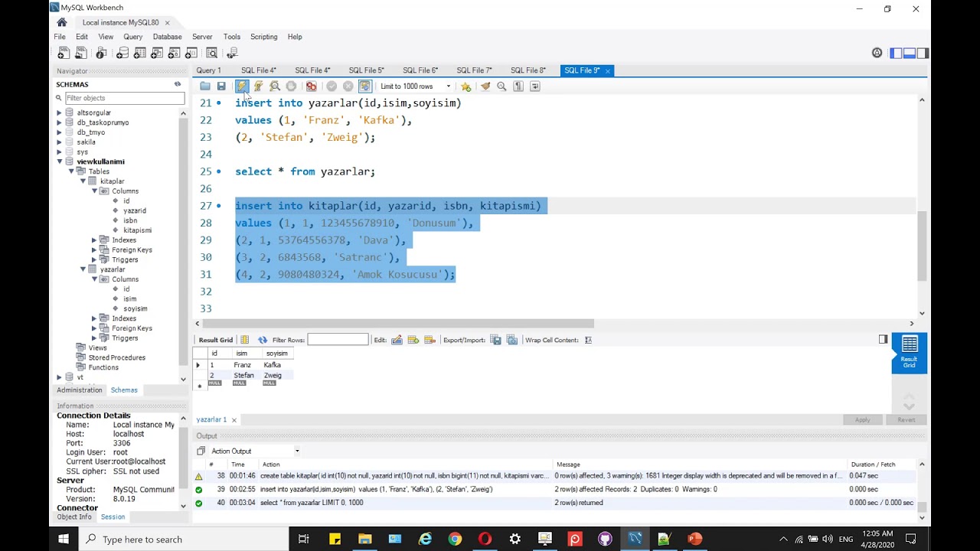
Task: Close the SQL File 9* tab
Action: [608, 71]
